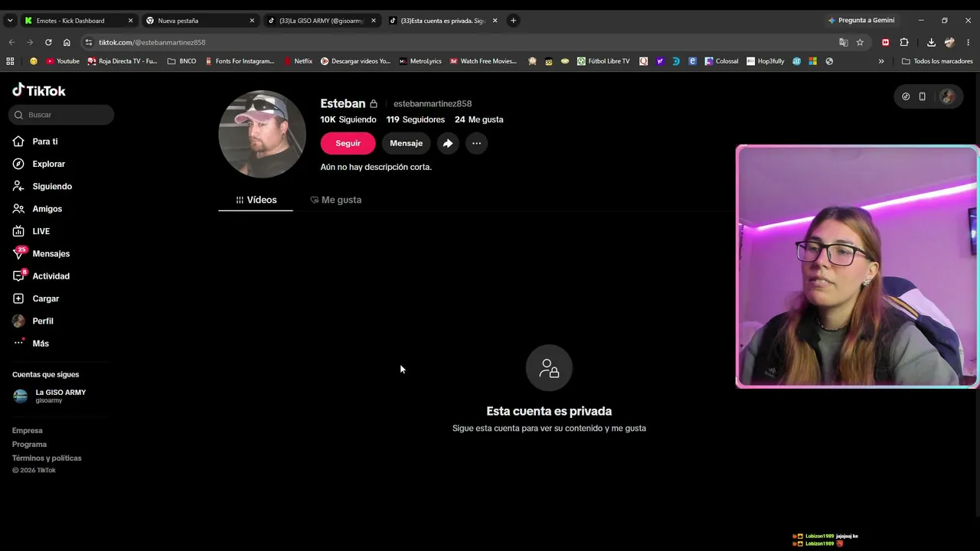
Task: Open the Chrome profile avatar
Action: click(950, 42)
